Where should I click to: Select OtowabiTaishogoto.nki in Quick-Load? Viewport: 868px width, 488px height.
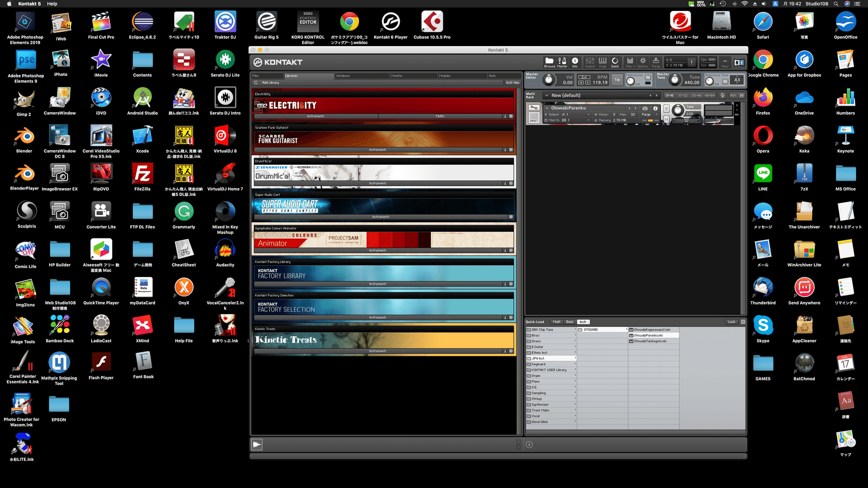point(653,341)
